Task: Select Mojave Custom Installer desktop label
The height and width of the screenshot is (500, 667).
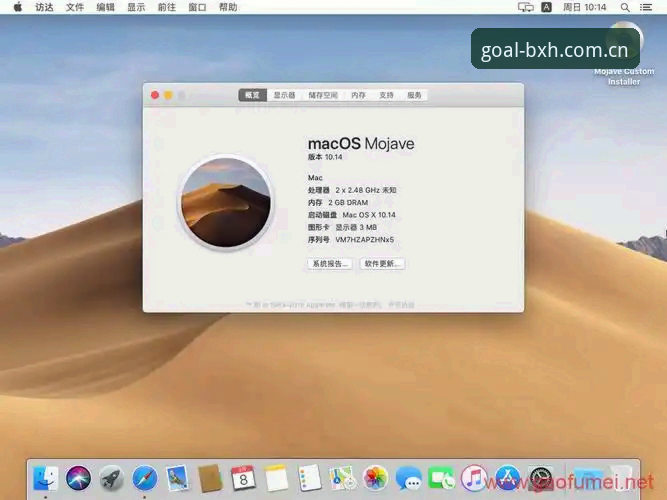Action: [x=624, y=77]
